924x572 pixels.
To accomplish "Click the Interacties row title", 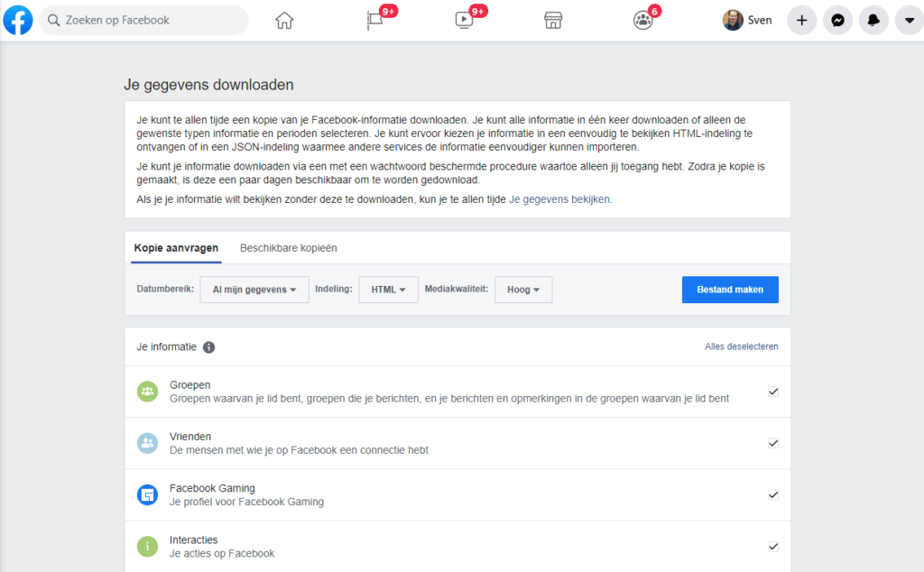I will [x=193, y=540].
